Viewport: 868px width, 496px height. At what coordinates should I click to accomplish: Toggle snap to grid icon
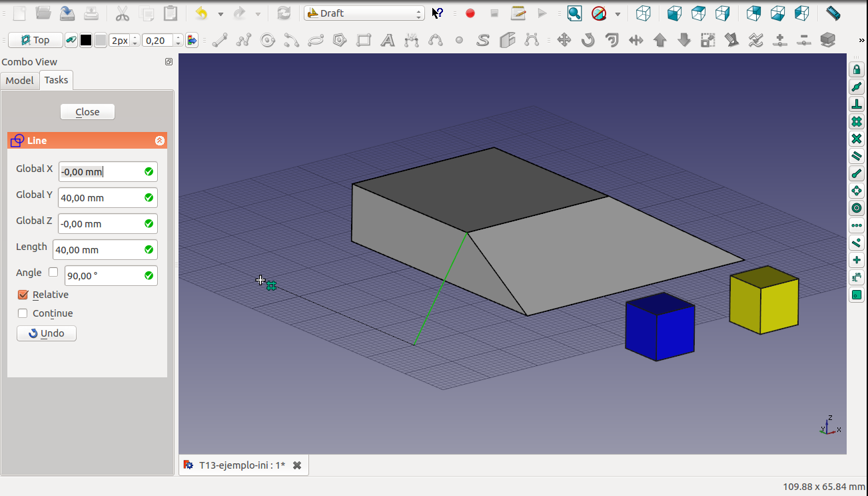857,122
